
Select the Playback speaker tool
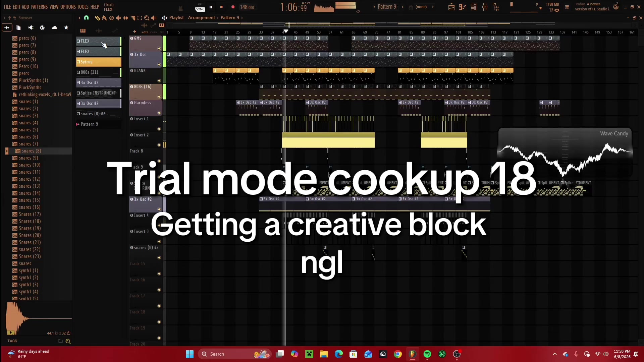click(x=154, y=18)
